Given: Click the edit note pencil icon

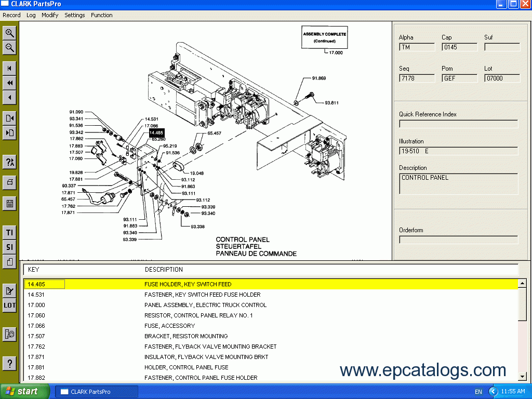Looking at the screenshot, I should click(x=10, y=291).
